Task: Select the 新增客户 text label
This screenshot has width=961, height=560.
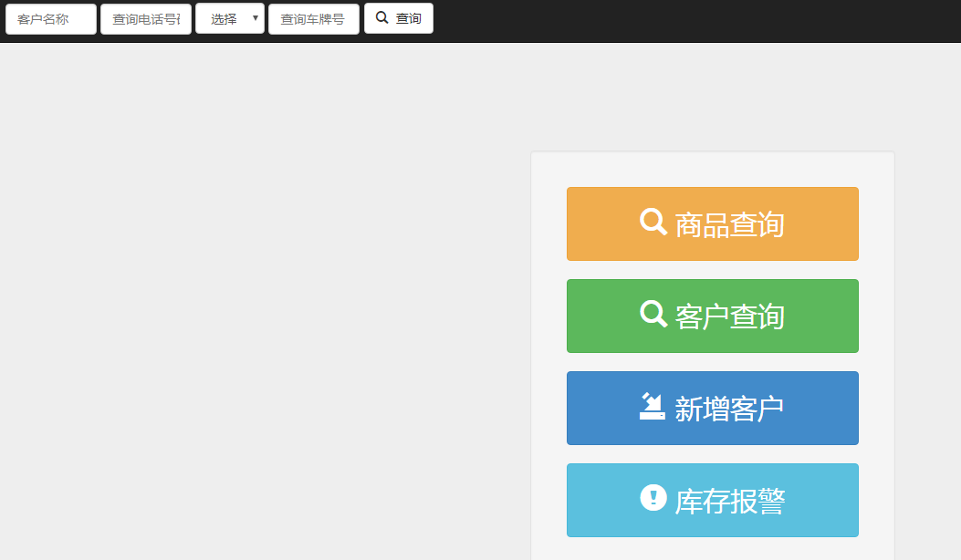Action: 729,409
